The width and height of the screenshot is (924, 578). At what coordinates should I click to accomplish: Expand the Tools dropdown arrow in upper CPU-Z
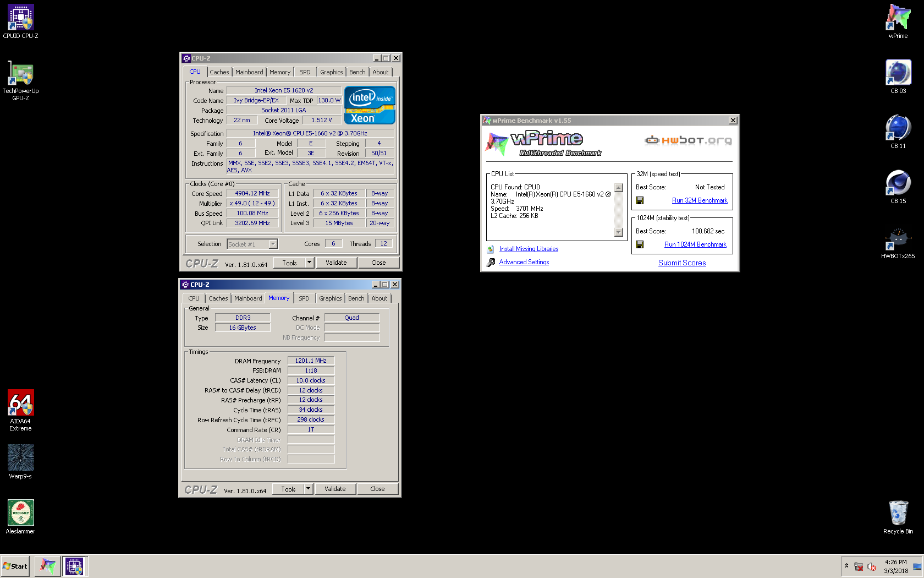tap(310, 263)
